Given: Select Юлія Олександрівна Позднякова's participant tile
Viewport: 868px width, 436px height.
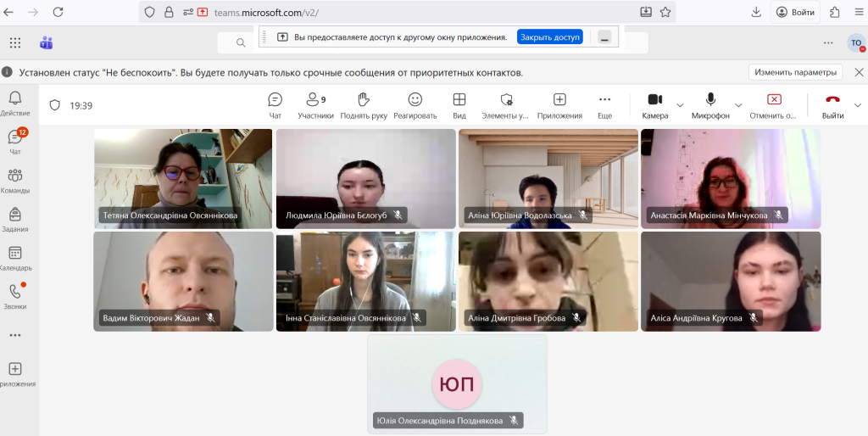Looking at the screenshot, I should click(457, 383).
